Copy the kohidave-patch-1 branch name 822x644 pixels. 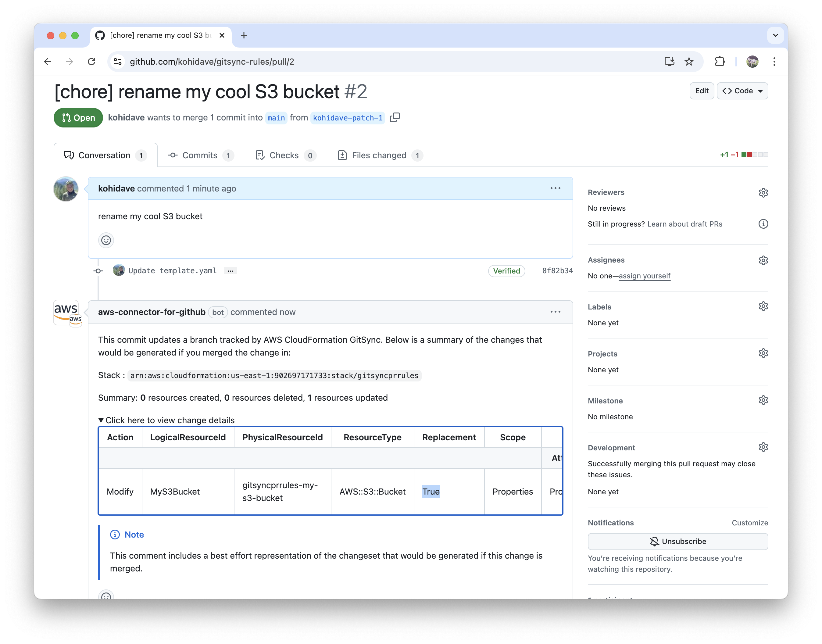[x=395, y=118]
